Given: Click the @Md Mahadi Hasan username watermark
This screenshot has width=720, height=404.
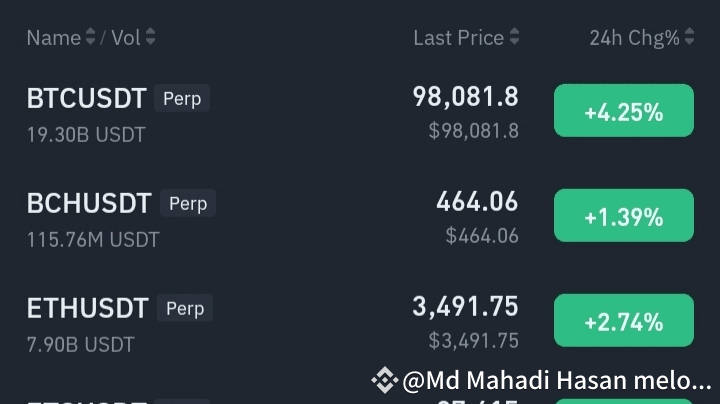Looking at the screenshot, I should coord(557,381).
